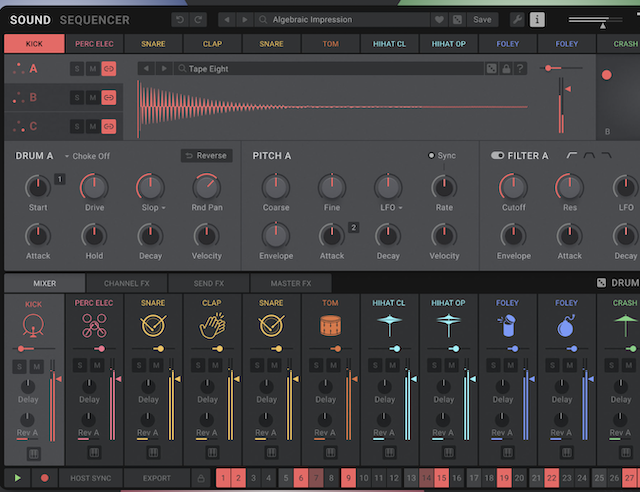This screenshot has width=640, height=492.
Task: Load the next sample, left of Tape Eight
Action: pyautogui.click(x=164, y=69)
